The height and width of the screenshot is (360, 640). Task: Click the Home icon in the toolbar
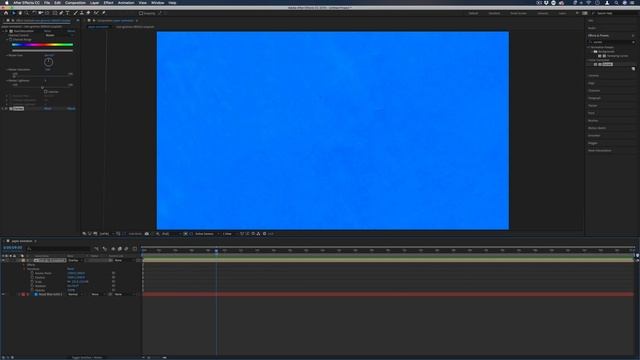(6, 13)
